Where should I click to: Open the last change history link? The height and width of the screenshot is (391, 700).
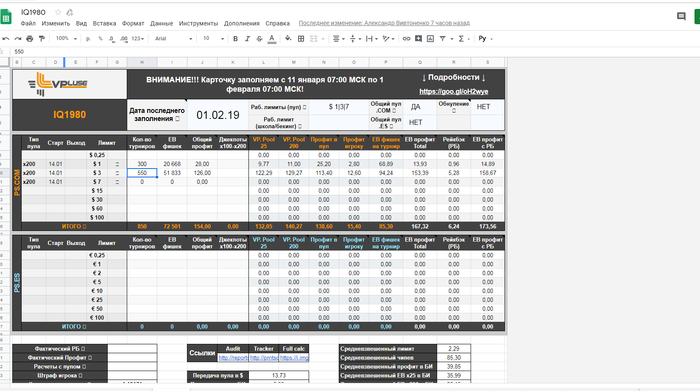click(384, 23)
